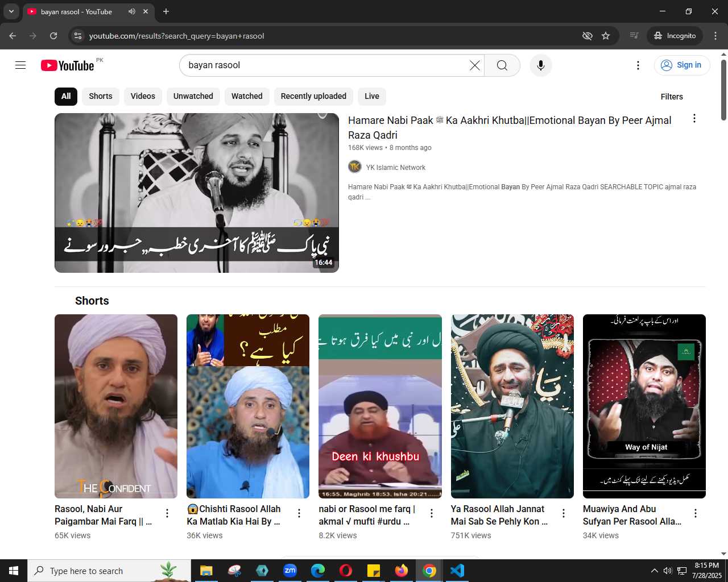Viewport: 728px width, 582px height.
Task: Bookmark this page with the star icon
Action: pos(606,36)
